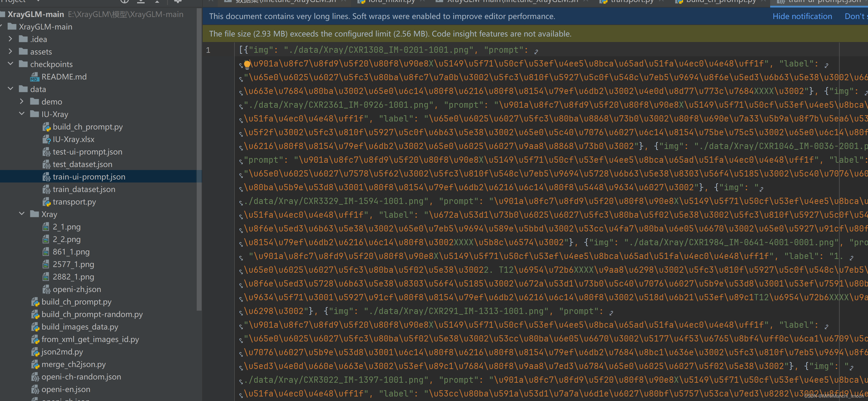Expand the assets folder
Image resolution: width=868 pixels, height=401 pixels.
(x=11, y=51)
